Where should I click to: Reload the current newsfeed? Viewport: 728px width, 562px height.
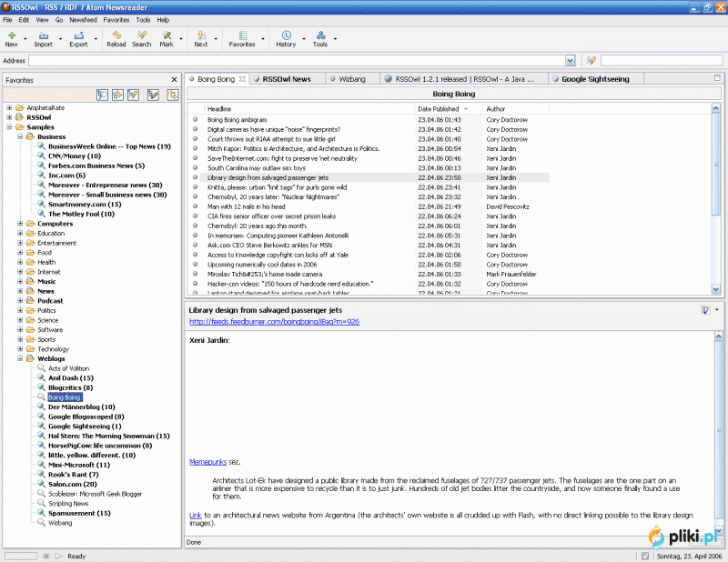(x=116, y=39)
